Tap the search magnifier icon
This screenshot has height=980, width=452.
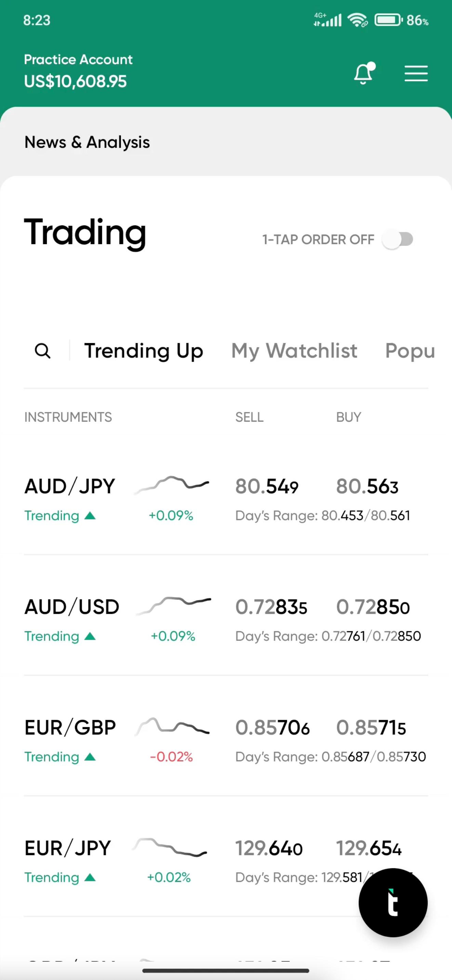43,350
